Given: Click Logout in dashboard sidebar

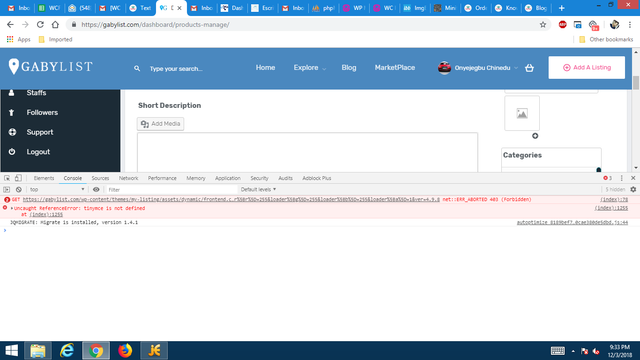Looking at the screenshot, I should point(38,151).
